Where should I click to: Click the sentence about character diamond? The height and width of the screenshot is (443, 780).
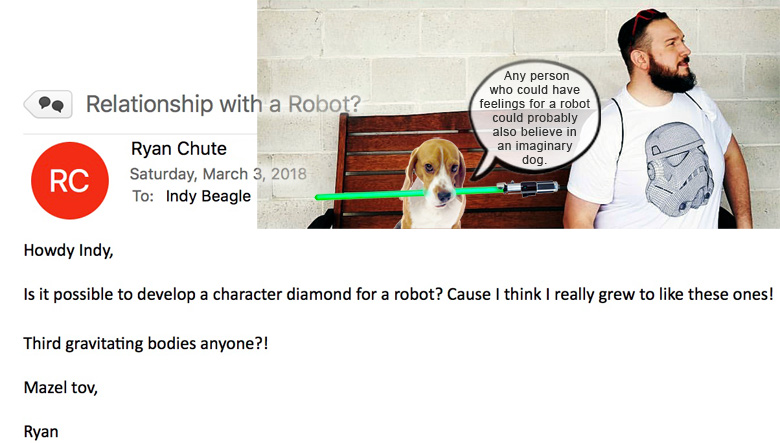click(398, 294)
